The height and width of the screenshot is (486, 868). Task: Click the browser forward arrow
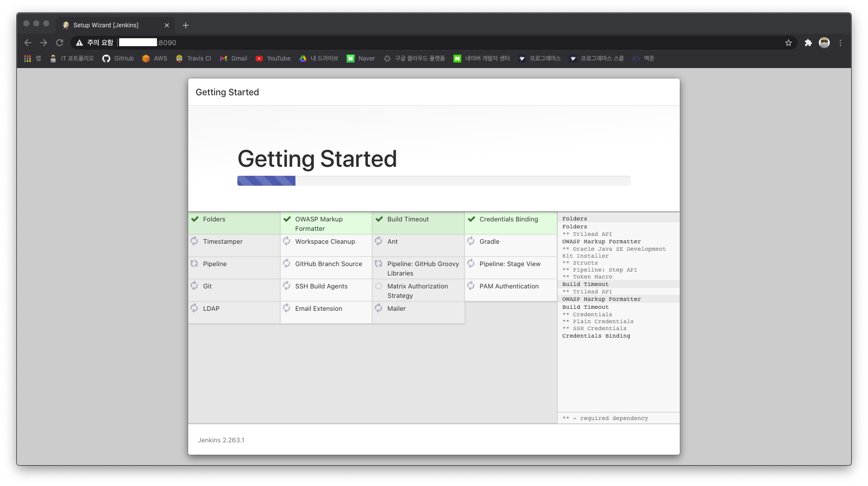(44, 43)
